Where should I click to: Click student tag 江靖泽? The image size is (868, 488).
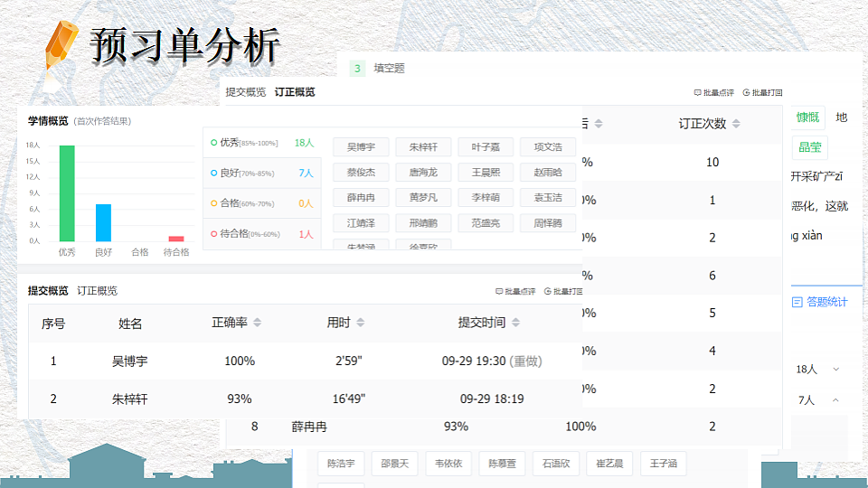point(361,223)
